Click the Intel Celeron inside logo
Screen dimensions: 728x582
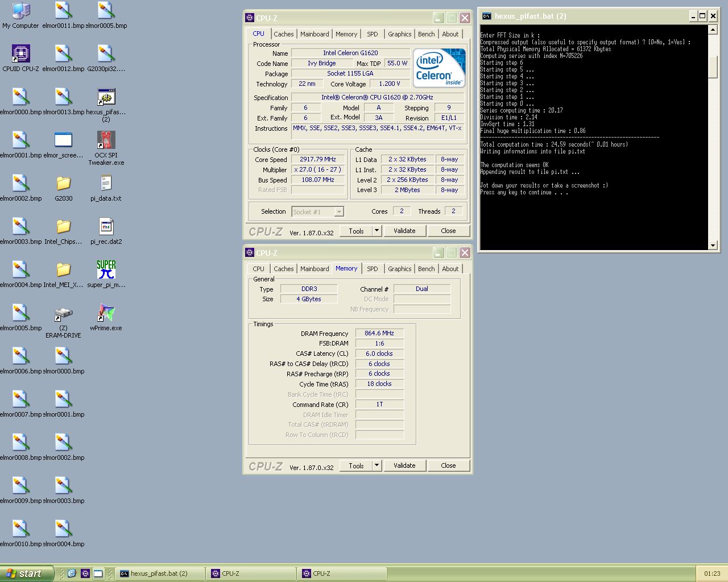point(439,68)
